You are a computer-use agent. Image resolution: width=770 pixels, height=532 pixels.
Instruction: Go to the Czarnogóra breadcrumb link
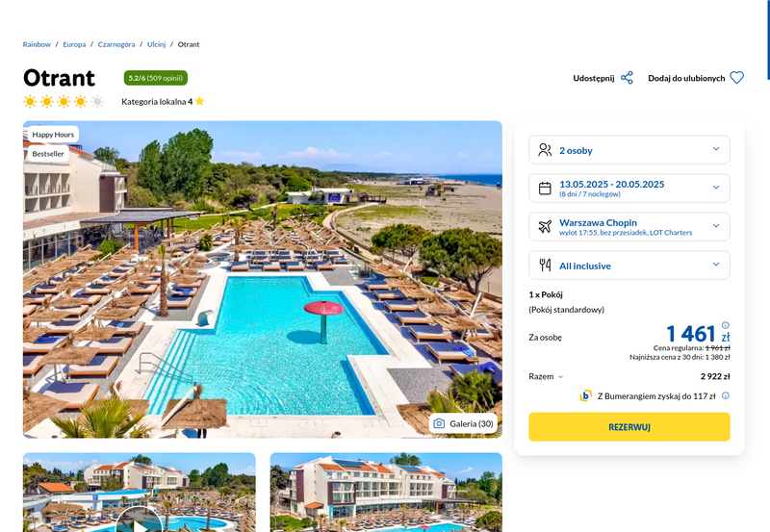116,44
